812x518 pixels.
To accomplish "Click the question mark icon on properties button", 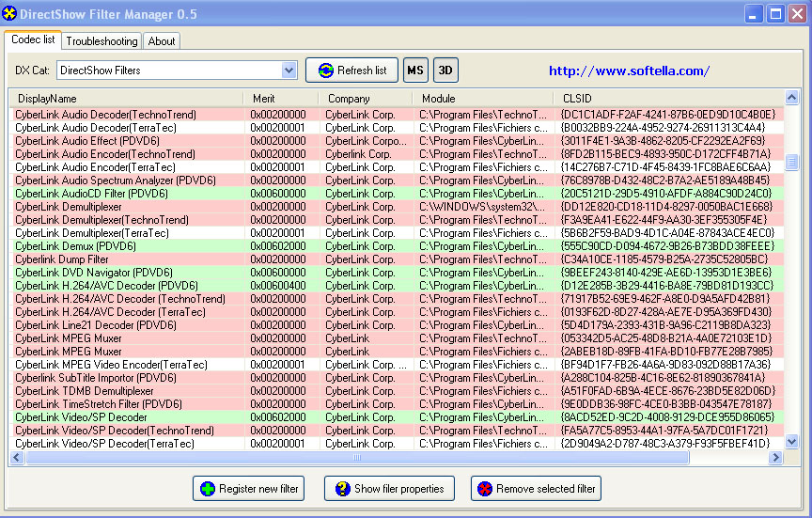I will [342, 489].
